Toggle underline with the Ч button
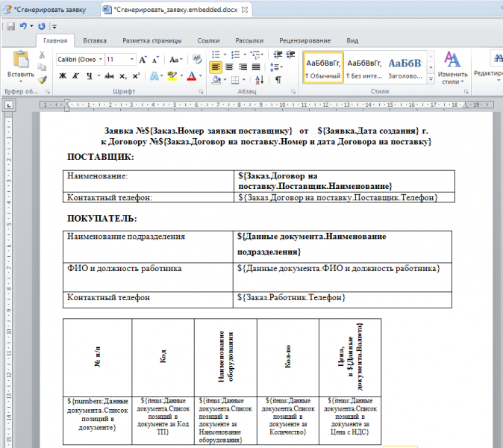The height and width of the screenshot is (448, 503). coord(89,76)
